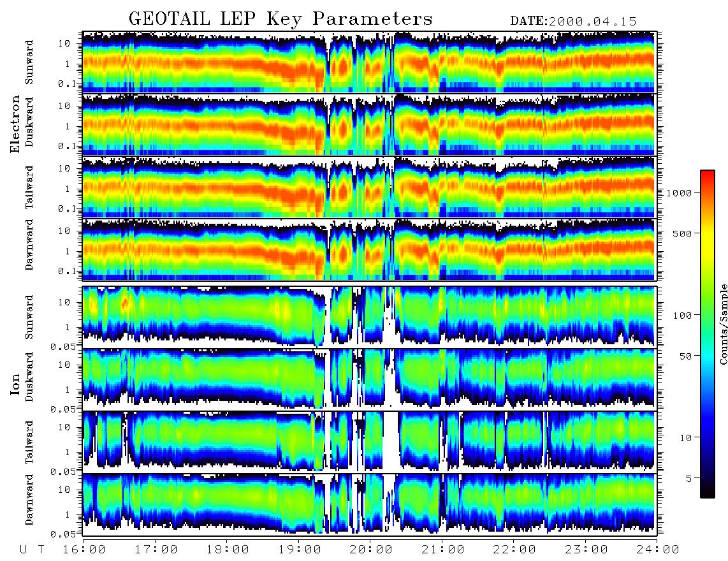Select the Ion Tailward axis label
This screenshot has width=728, height=561.
point(29,442)
